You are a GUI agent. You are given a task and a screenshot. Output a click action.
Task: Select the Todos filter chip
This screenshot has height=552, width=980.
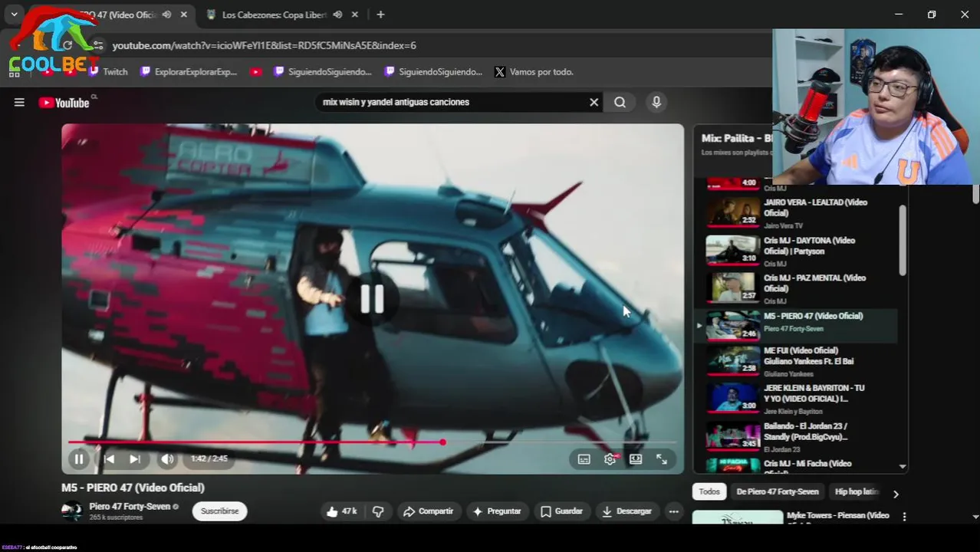(709, 492)
